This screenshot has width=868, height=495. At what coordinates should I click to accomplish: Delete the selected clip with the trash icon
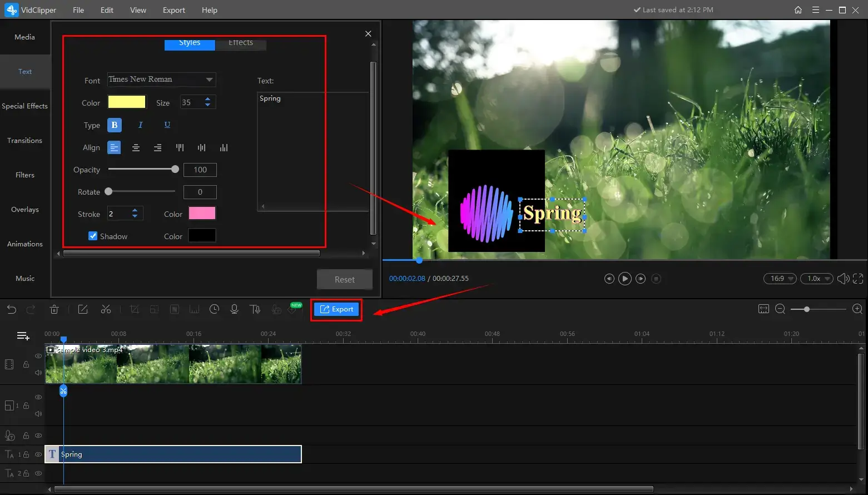coord(54,309)
